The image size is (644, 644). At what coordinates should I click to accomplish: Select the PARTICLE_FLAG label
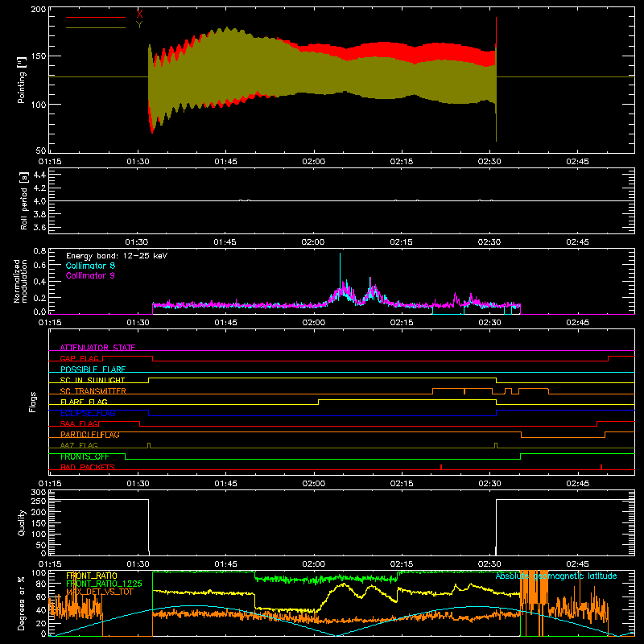click(90, 434)
